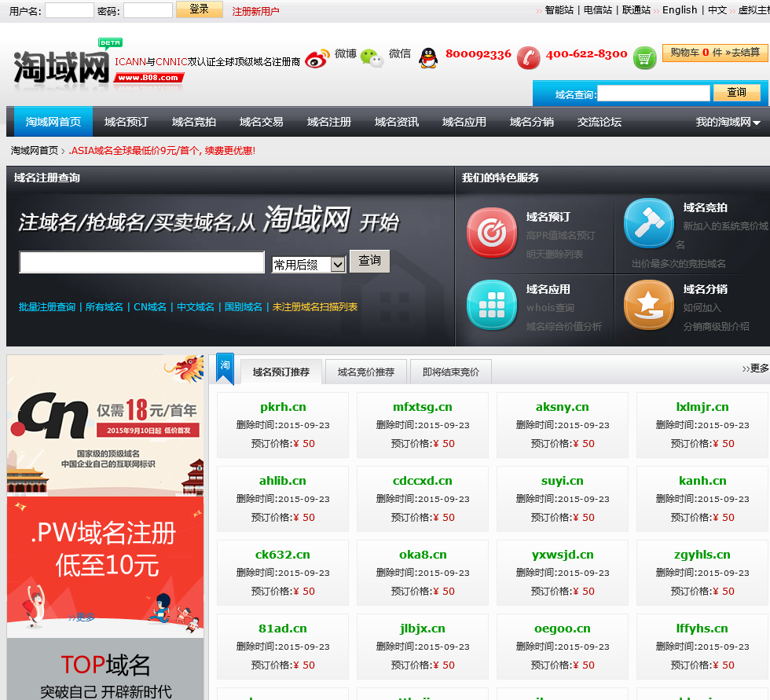The image size is (770, 700).
Task: Switch language to English
Action: point(680,10)
